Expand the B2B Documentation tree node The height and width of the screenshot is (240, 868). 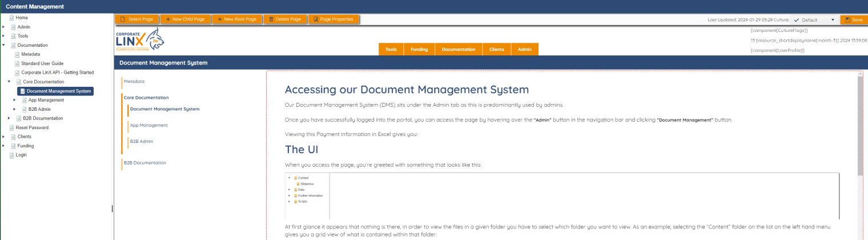click(9, 118)
